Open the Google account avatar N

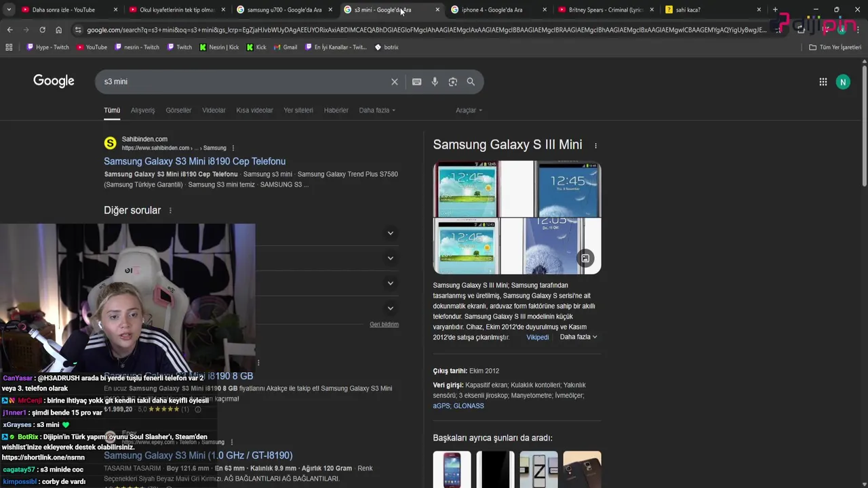tap(843, 82)
